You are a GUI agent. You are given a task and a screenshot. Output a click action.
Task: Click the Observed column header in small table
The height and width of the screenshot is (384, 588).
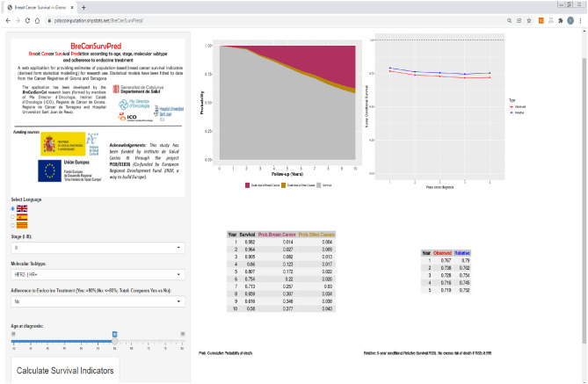coord(442,253)
